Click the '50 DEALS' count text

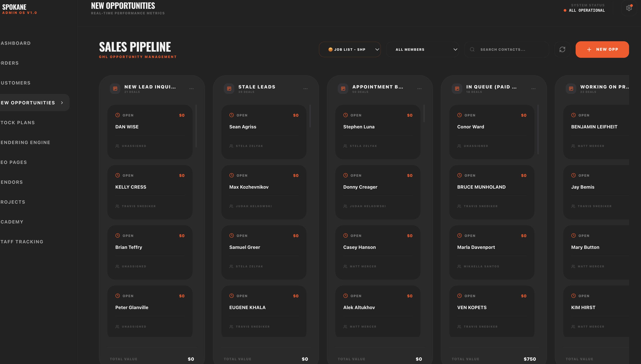pos(360,92)
